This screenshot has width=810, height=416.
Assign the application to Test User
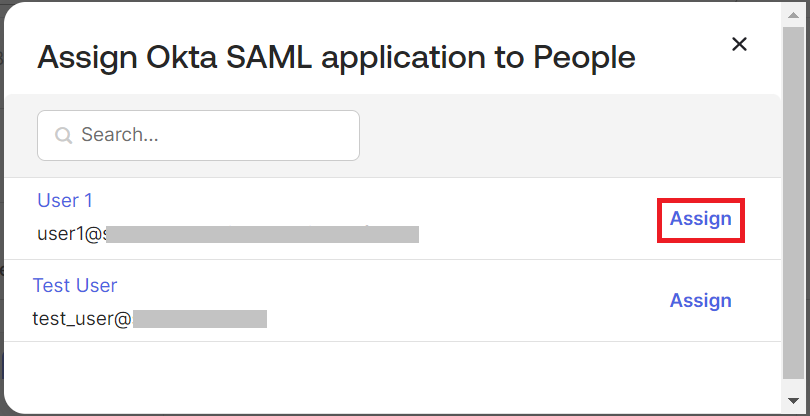click(700, 301)
